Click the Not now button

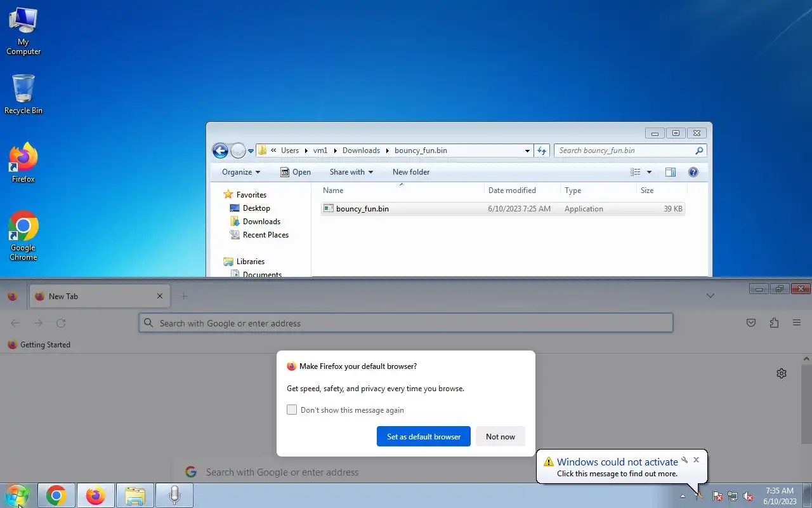pos(501,436)
